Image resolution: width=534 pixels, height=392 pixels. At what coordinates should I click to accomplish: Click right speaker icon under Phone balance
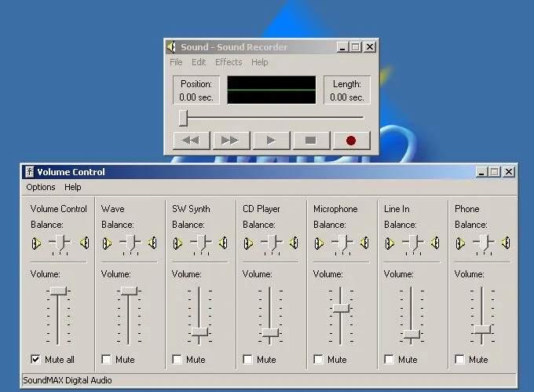(506, 243)
